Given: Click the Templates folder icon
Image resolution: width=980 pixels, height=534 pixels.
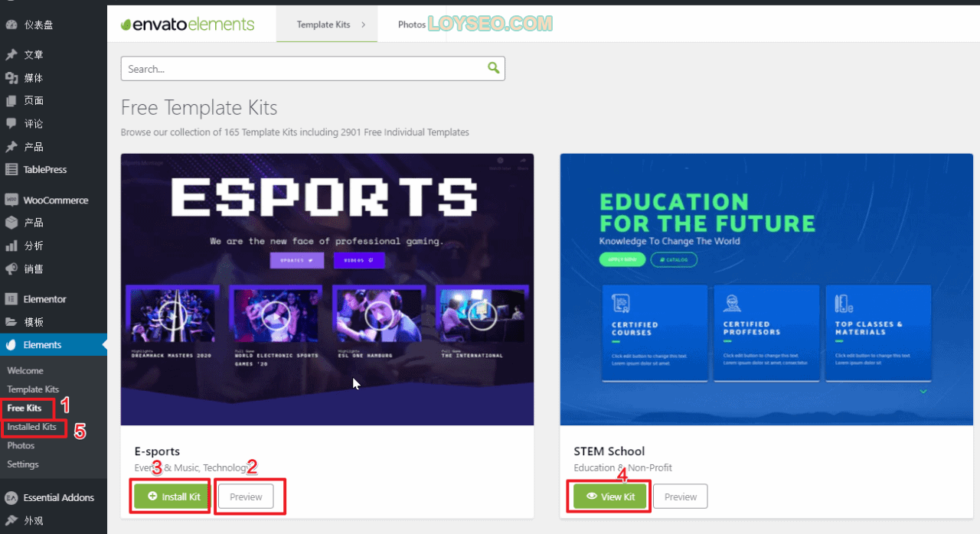Looking at the screenshot, I should [x=11, y=322].
